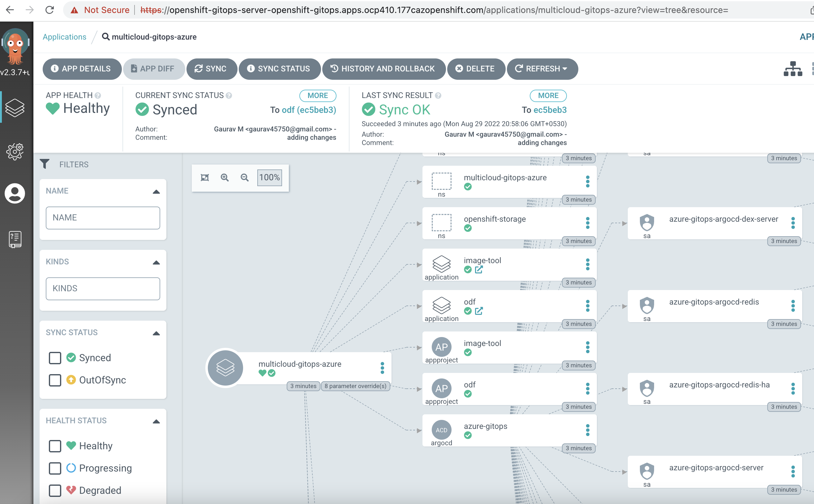Go to Applications breadcrumb link
This screenshot has height=504, width=814.
[x=64, y=37]
